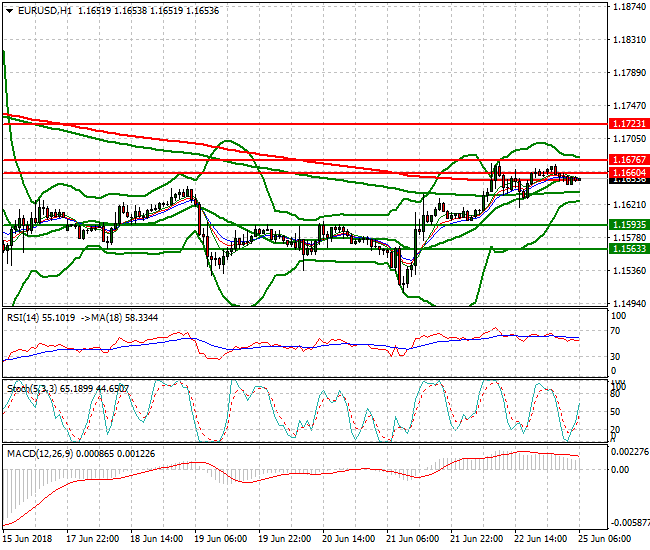This screenshot has height=550, width=650.
Task: Click the 21 Jun 22:00 time label
Action: point(477,538)
